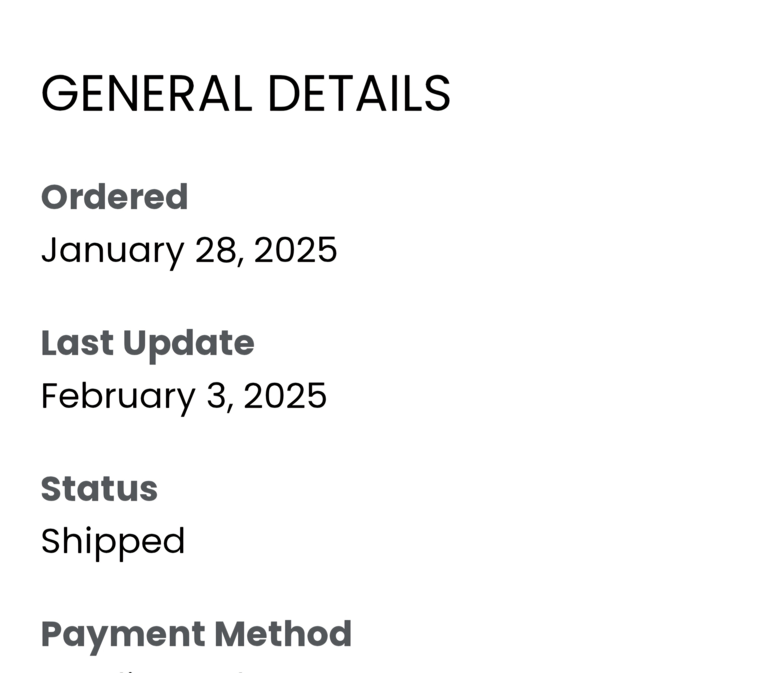
Task: Click the word Payment in Payment Method
Action: [123, 636]
